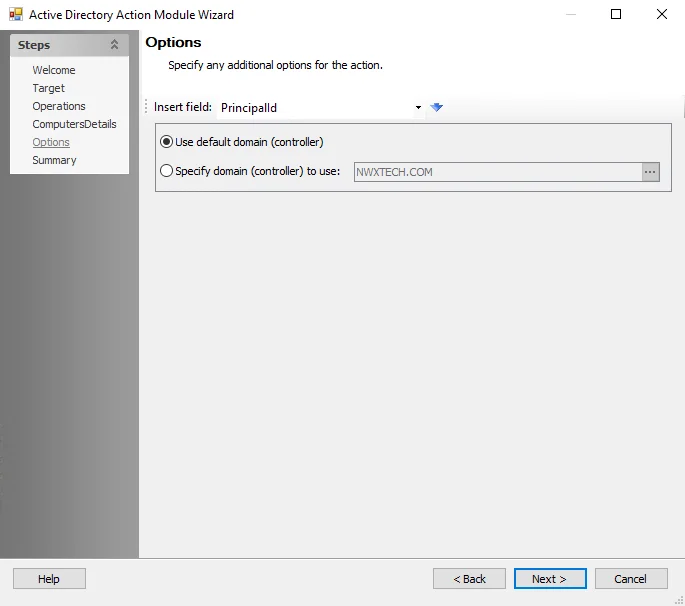Go to the Operations step

pos(59,106)
